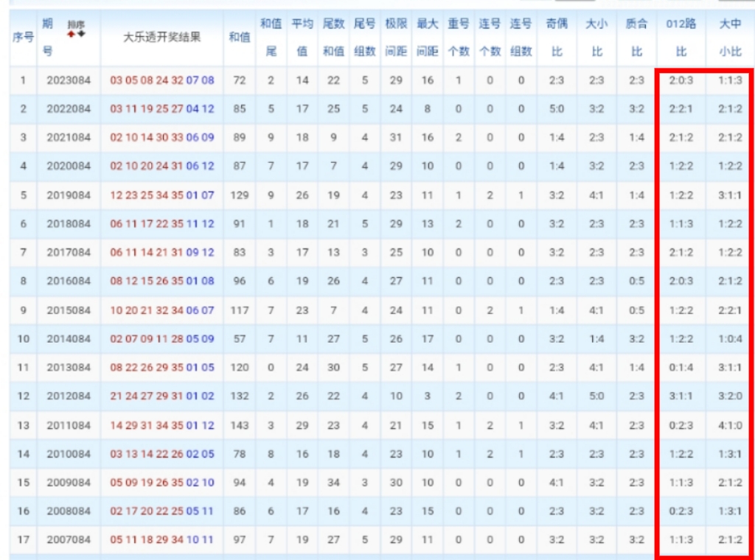Click issue number 2022084
This screenshot has width=755, height=560.
tap(69, 109)
